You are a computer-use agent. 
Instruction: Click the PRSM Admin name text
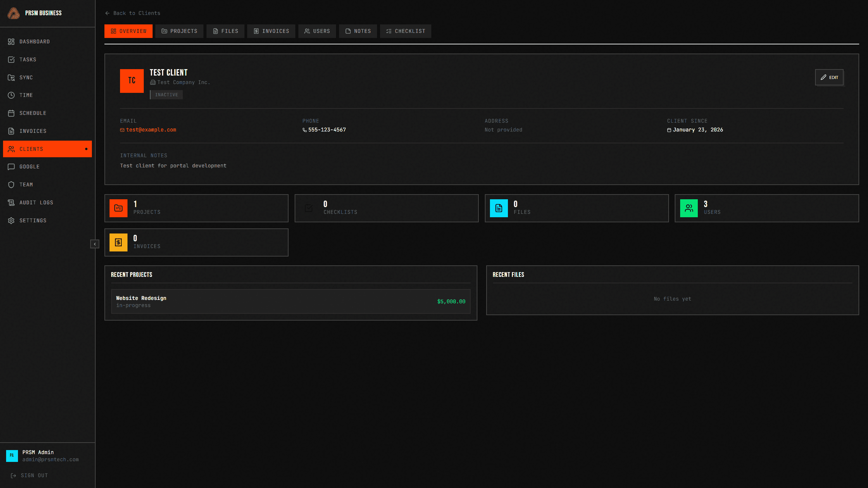tap(38, 452)
